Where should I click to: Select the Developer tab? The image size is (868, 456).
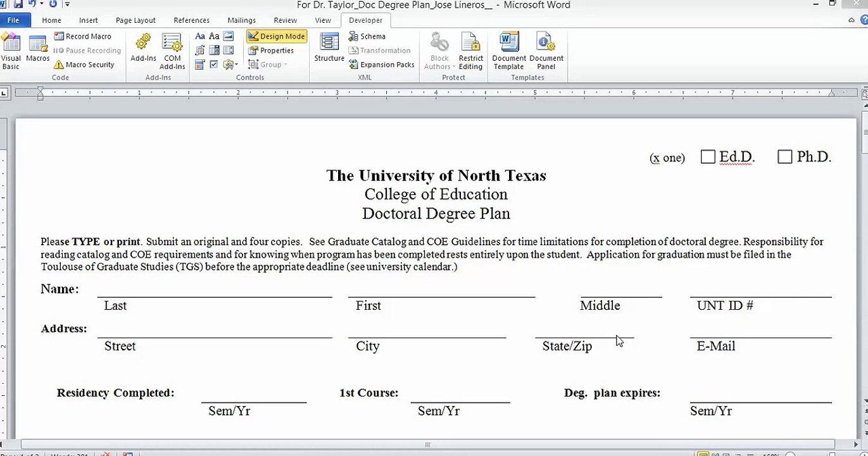coord(365,20)
